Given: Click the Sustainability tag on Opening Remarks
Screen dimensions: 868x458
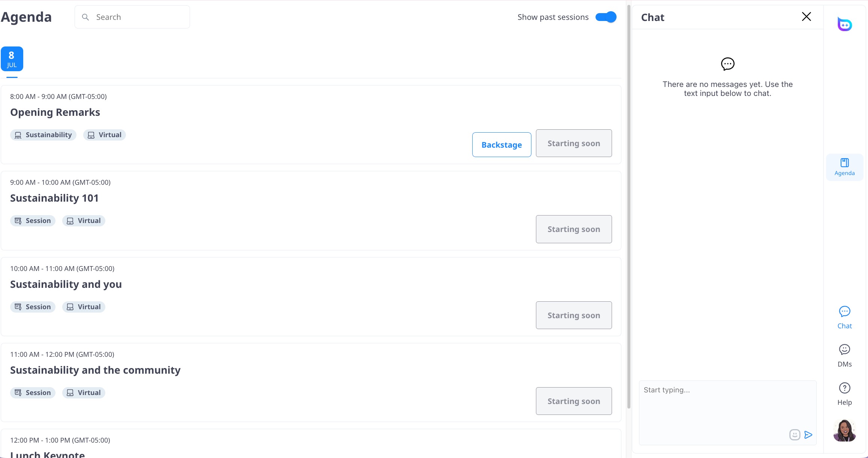Looking at the screenshot, I should (x=43, y=135).
